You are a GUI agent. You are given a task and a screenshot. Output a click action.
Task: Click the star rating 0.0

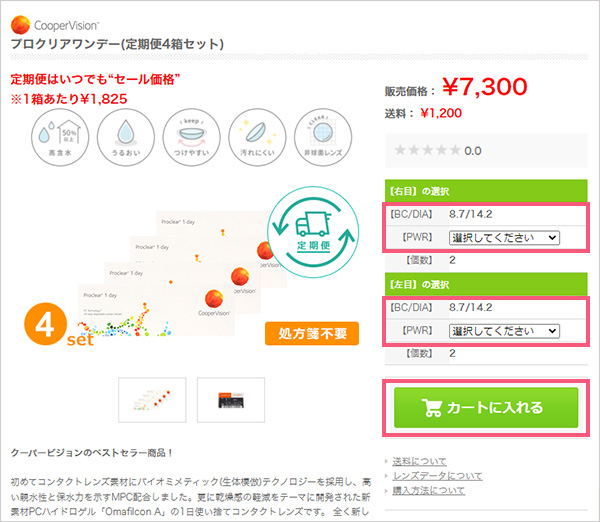click(x=438, y=150)
